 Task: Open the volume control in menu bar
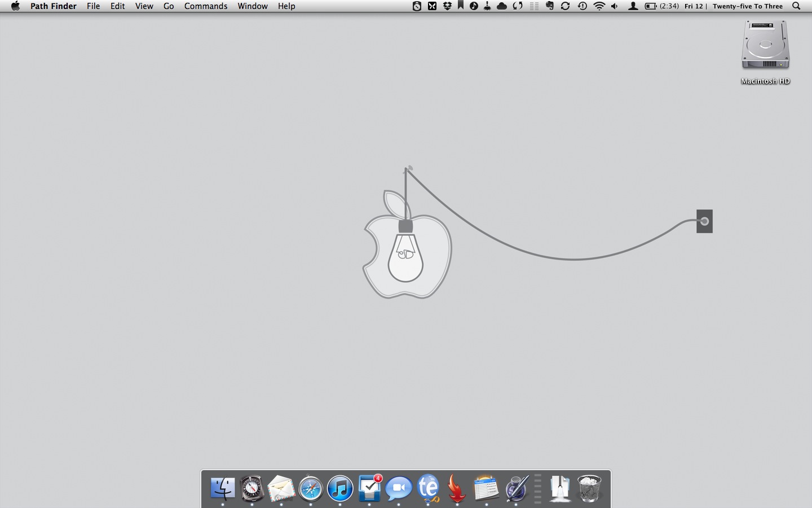[615, 6]
